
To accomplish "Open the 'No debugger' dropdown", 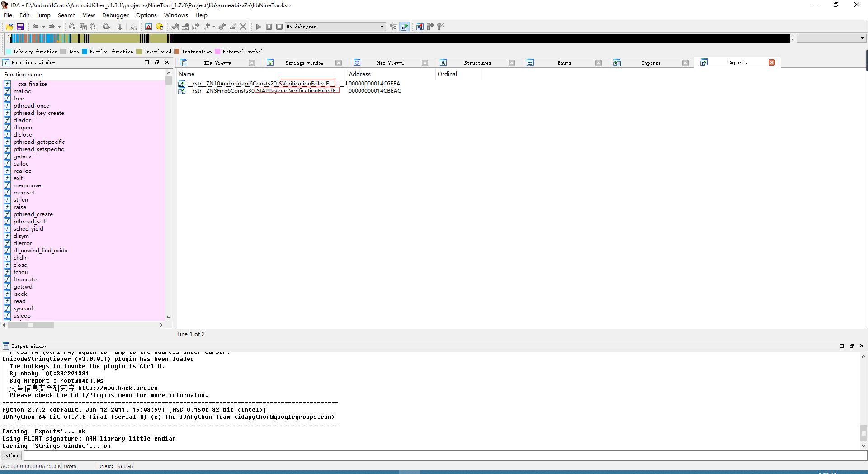I will coord(382,27).
